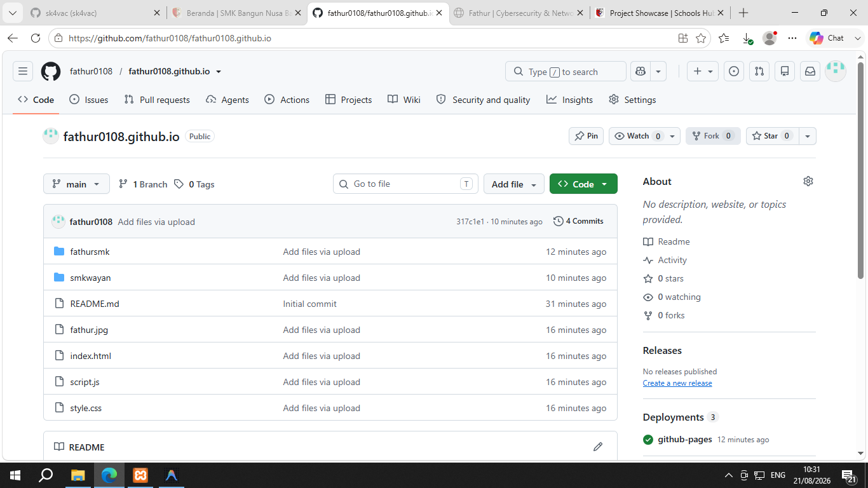The width and height of the screenshot is (868, 488).
Task: Open the fathursmk folder
Action: [90, 252]
